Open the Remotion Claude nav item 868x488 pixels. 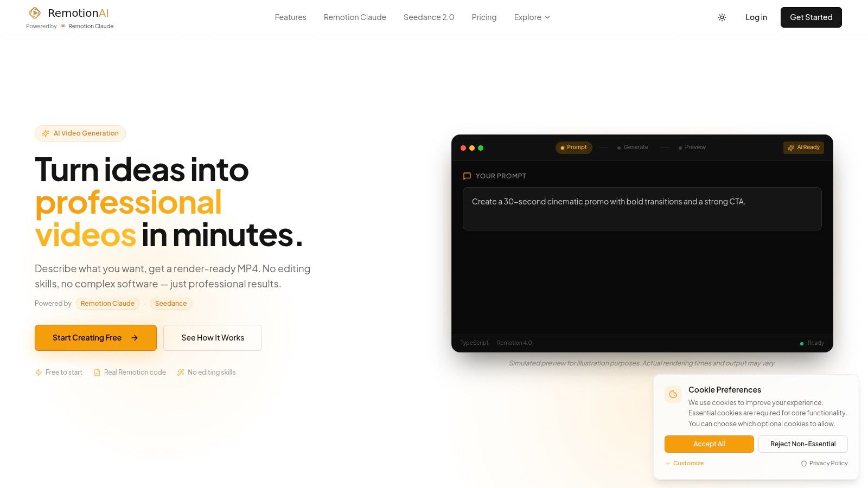click(x=355, y=17)
